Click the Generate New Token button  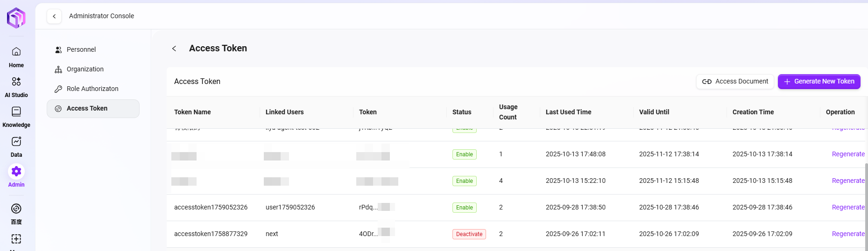coord(819,82)
